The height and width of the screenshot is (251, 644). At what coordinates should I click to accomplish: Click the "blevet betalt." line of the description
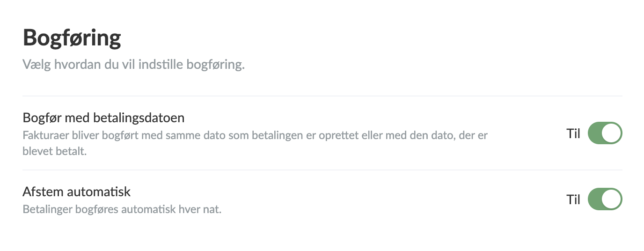point(55,151)
